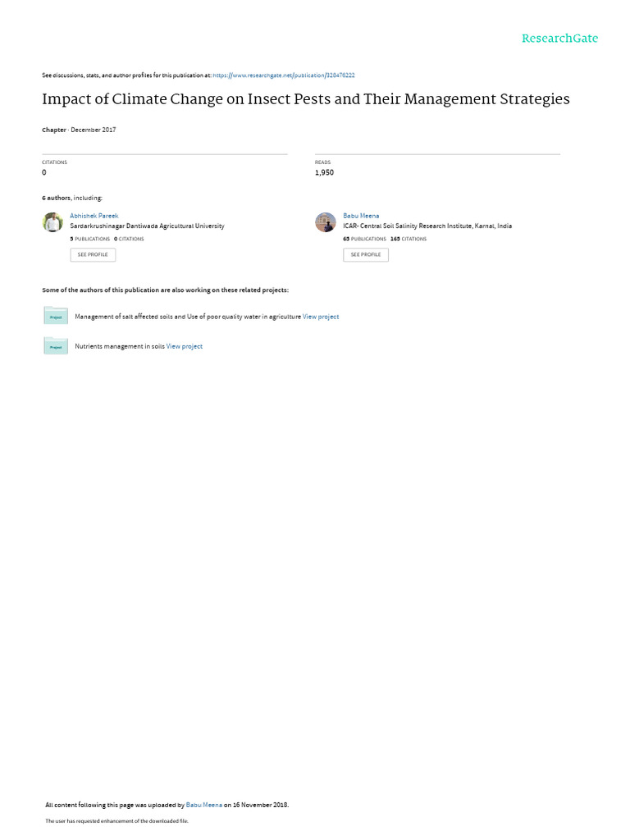
Task: Click the 65 publications stat for Babu Meena
Action: point(365,239)
